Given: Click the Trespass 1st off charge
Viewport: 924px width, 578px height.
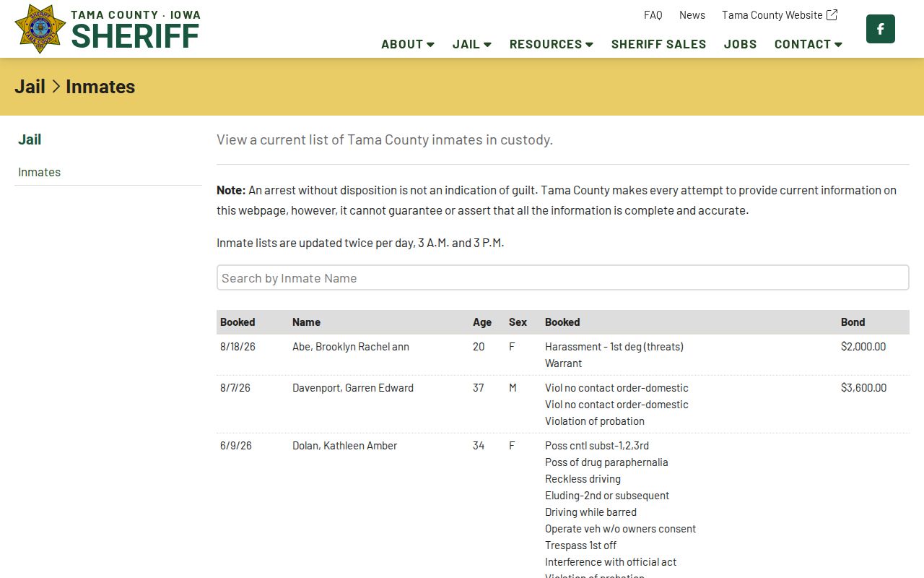Looking at the screenshot, I should (x=581, y=545).
